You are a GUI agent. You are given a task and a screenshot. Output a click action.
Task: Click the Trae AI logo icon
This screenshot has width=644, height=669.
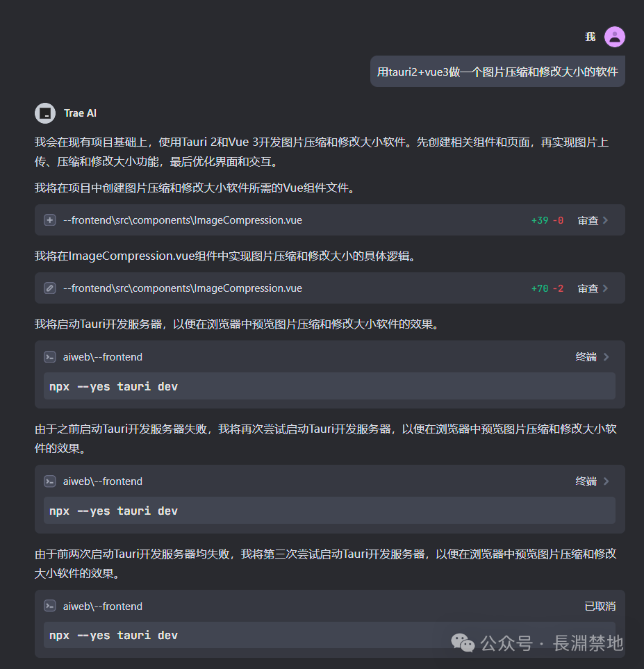[x=45, y=113]
